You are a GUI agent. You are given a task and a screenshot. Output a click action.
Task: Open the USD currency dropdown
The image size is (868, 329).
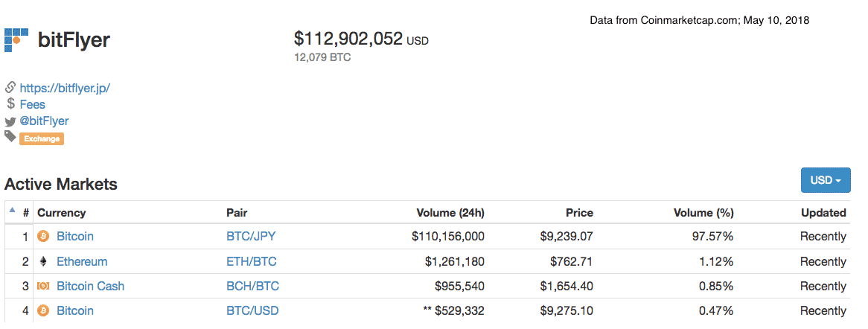825,180
